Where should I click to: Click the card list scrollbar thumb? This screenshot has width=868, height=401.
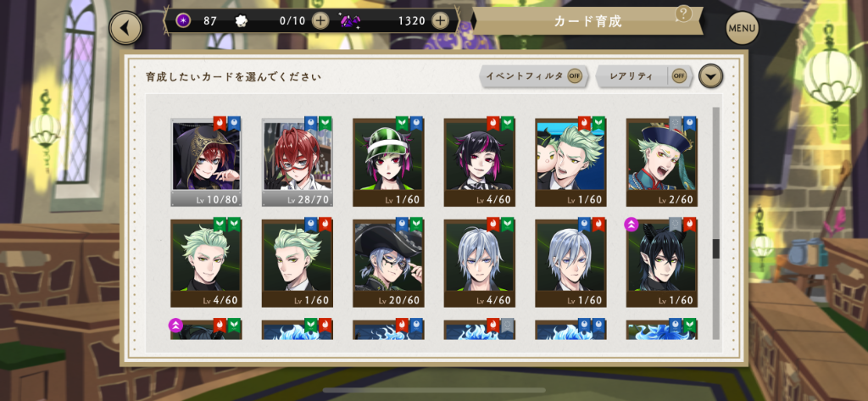pyautogui.click(x=715, y=248)
